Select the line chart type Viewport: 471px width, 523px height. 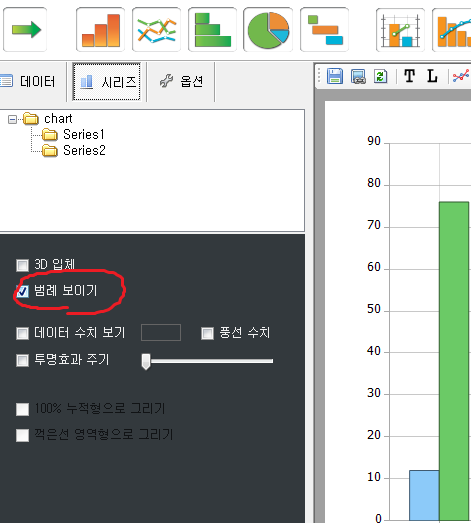[x=156, y=30]
